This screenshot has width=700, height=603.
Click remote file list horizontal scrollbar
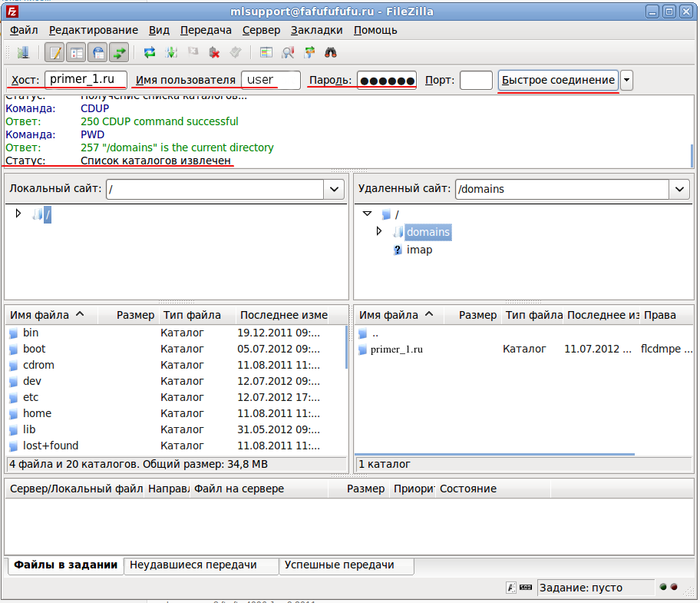pos(495,454)
